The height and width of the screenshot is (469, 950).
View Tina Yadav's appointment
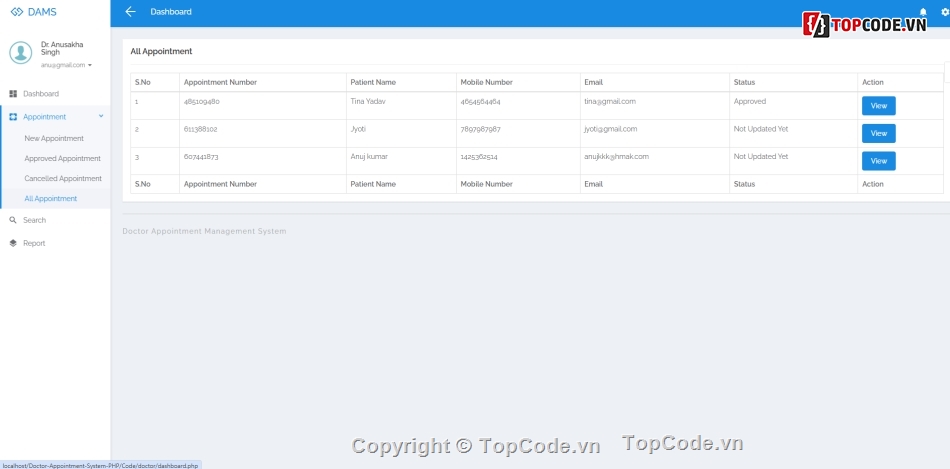[878, 106]
